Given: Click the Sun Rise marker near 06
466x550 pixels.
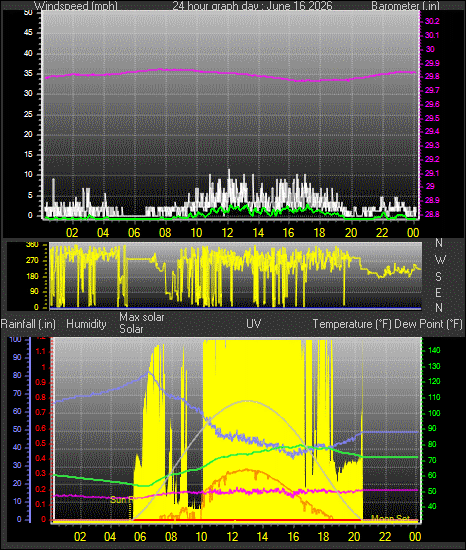Looking at the screenshot, I should coord(121,499).
